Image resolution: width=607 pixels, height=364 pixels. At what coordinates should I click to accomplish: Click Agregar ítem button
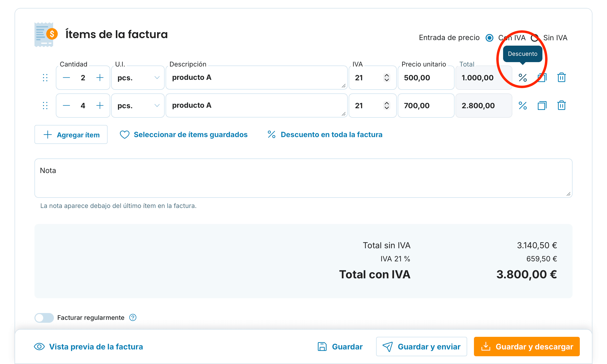tap(71, 135)
